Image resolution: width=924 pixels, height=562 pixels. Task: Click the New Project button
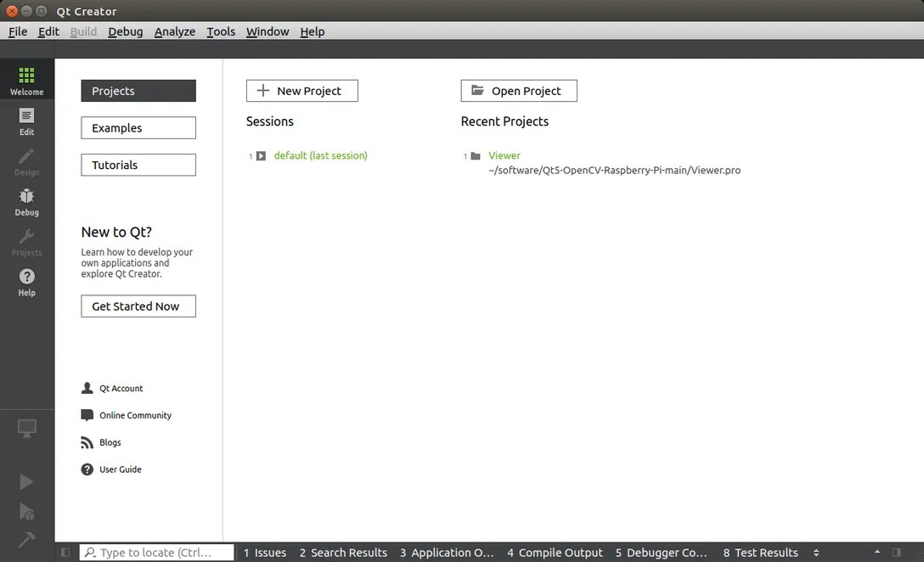301,90
